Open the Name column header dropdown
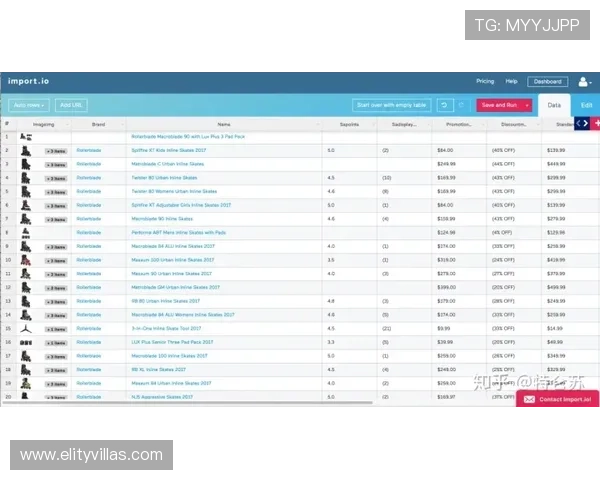Screen dimensions: 600x480 point(318,125)
